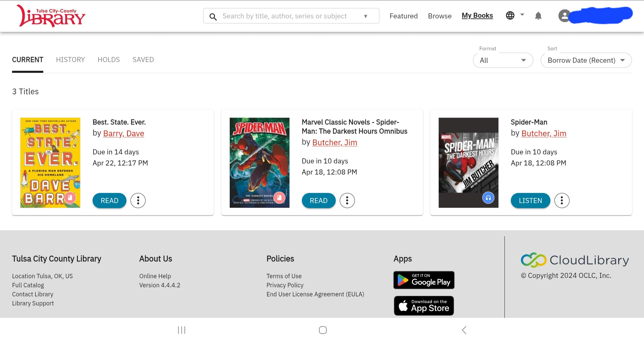
Task: Open Privacy Policy link
Action: click(x=285, y=285)
